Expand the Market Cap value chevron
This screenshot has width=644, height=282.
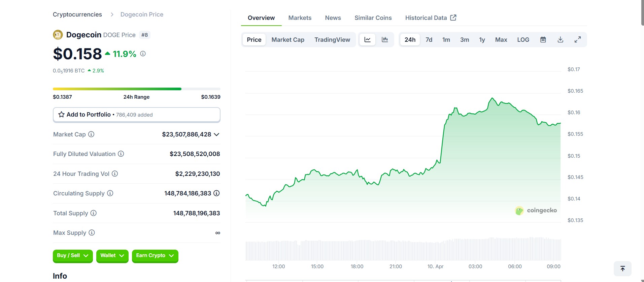[x=216, y=134]
